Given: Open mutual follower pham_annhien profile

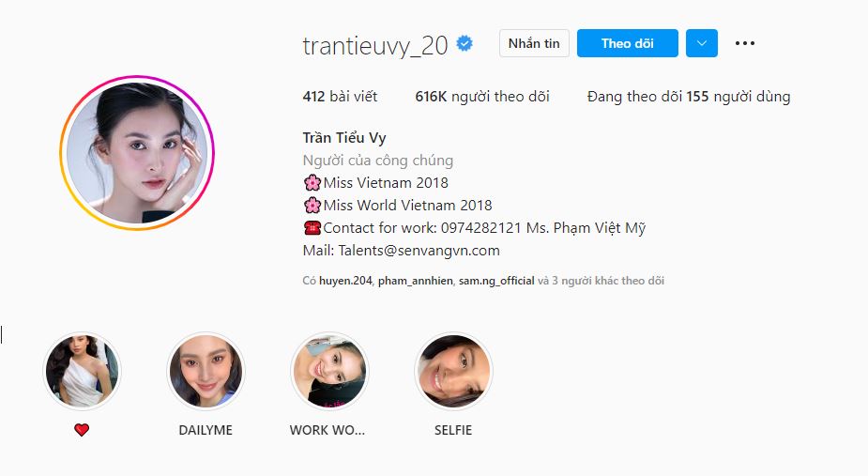Looking at the screenshot, I should (415, 281).
